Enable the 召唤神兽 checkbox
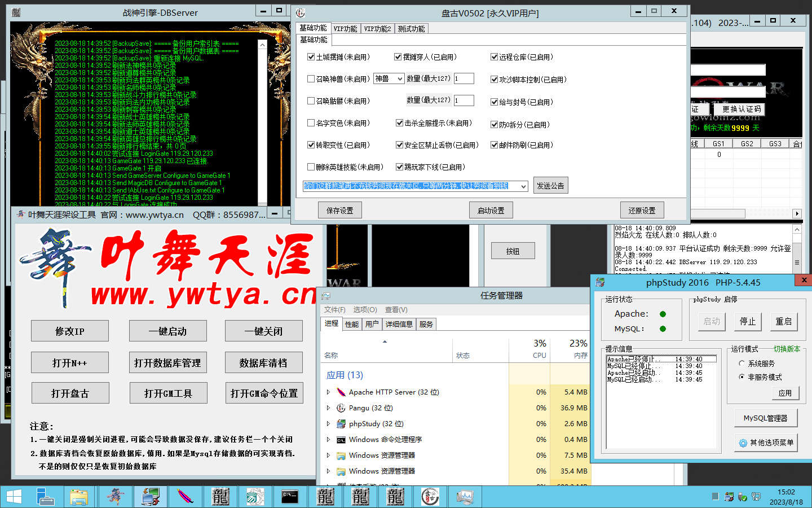This screenshot has width=812, height=508. (311, 79)
